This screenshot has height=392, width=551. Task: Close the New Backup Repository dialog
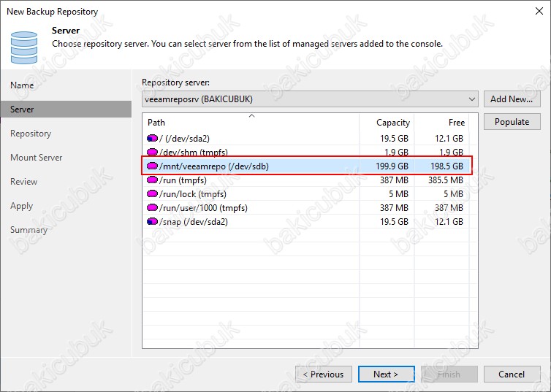point(539,11)
